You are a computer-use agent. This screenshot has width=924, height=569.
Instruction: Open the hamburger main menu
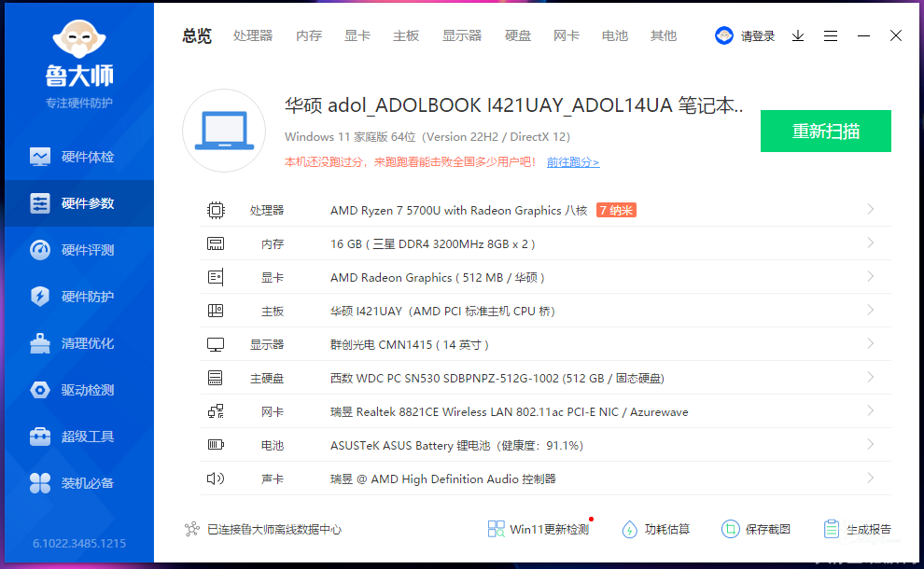point(831,36)
